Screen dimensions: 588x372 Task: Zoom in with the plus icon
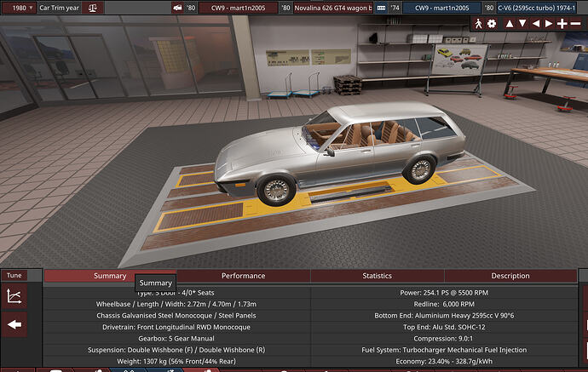(562, 24)
